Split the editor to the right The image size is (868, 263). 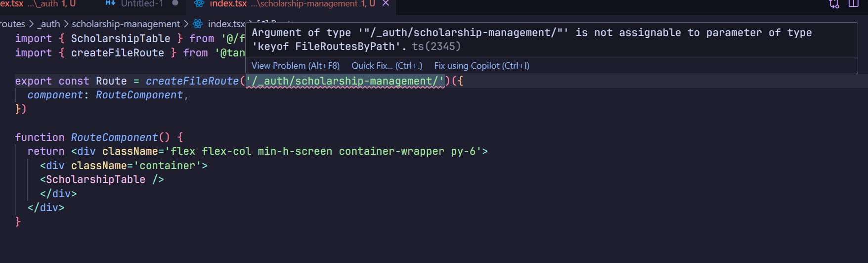[x=854, y=4]
